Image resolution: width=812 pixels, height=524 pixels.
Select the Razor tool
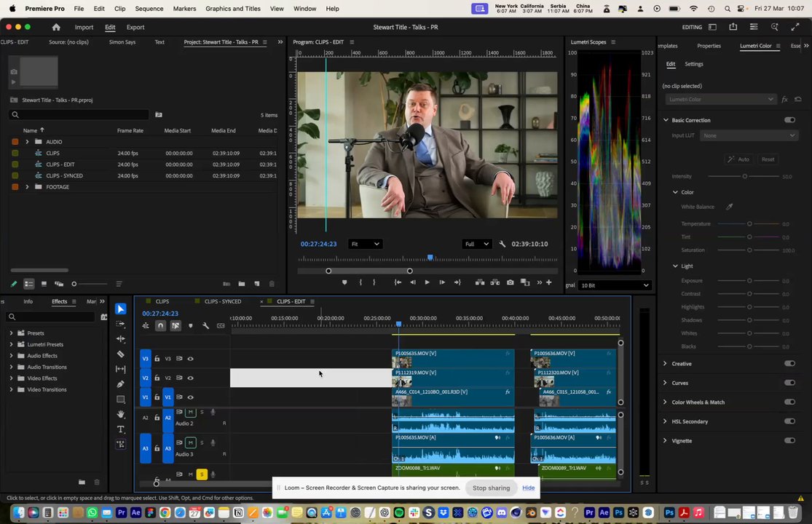(x=121, y=354)
